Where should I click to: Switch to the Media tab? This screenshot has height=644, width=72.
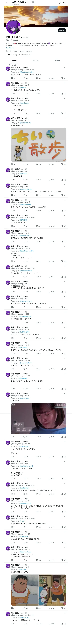[57, 61]
